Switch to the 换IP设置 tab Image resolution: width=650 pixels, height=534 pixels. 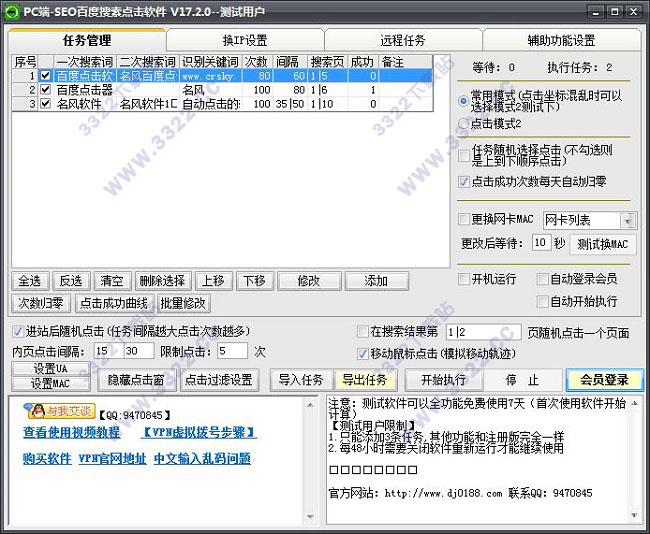tap(245, 40)
